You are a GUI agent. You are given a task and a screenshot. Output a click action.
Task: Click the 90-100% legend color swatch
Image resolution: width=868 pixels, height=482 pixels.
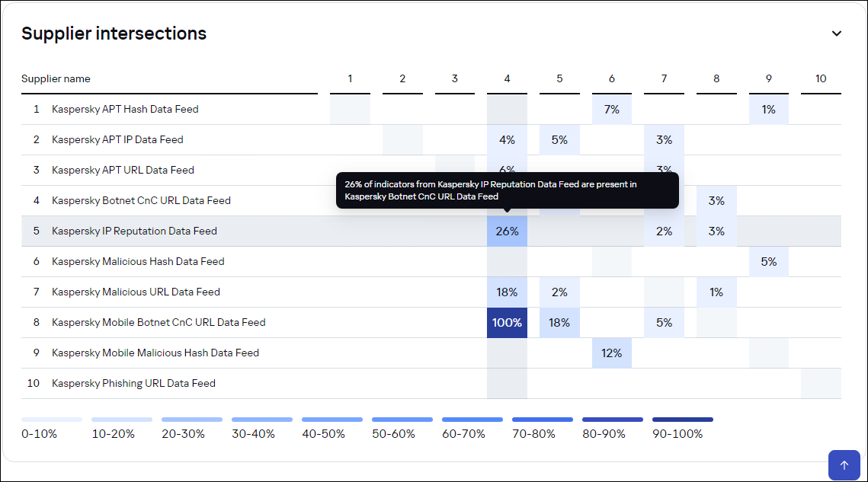pyautogui.click(x=682, y=419)
